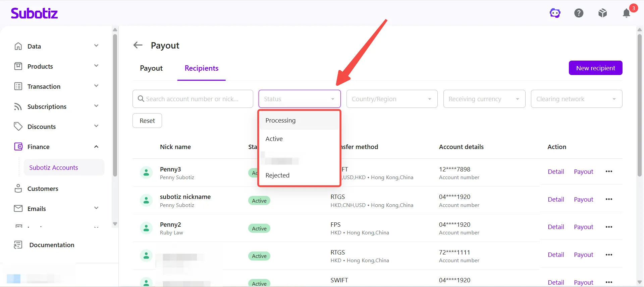Click the Discounts tag icon

coord(18,127)
